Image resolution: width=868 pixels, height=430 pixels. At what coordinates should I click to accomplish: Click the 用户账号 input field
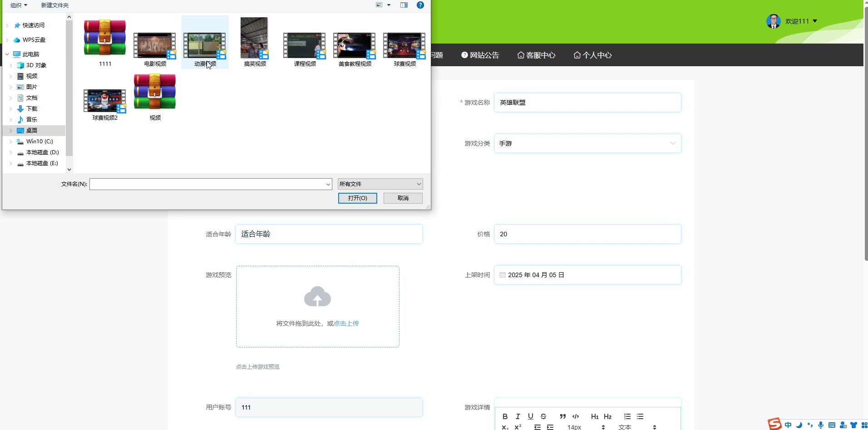coord(329,407)
